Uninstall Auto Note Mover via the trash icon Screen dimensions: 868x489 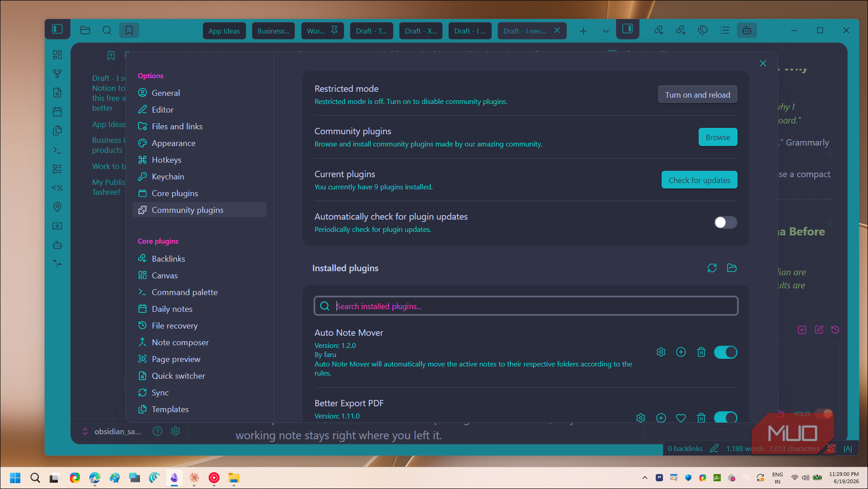[x=701, y=352]
